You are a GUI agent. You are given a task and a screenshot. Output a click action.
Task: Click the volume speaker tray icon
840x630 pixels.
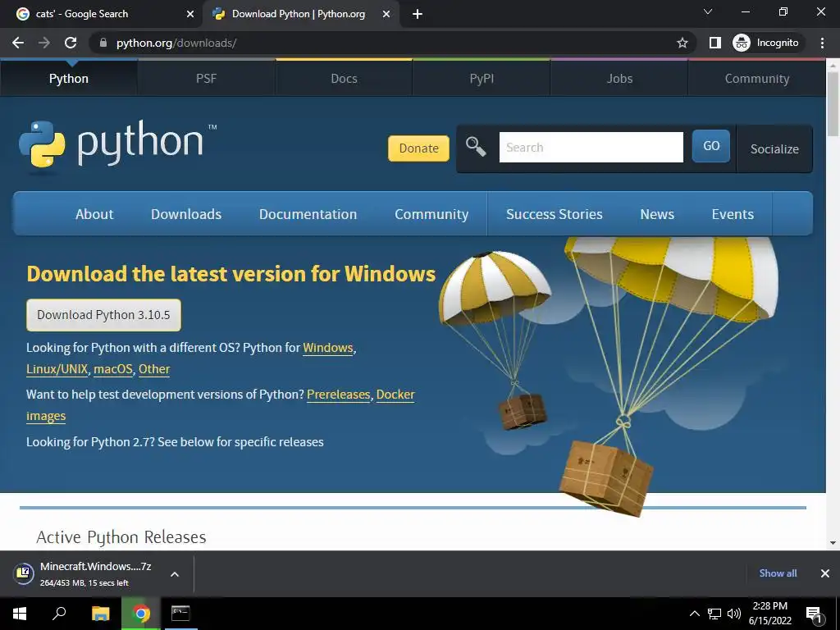(734, 614)
